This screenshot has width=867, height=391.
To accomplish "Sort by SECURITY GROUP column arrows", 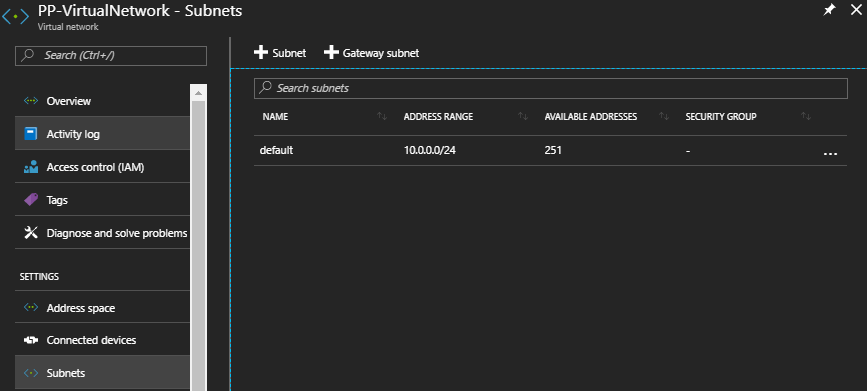I will [x=806, y=116].
